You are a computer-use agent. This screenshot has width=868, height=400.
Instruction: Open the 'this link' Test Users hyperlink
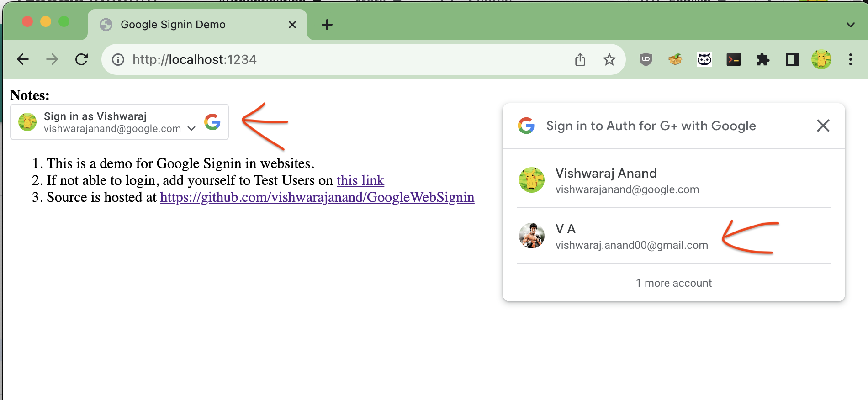(360, 180)
